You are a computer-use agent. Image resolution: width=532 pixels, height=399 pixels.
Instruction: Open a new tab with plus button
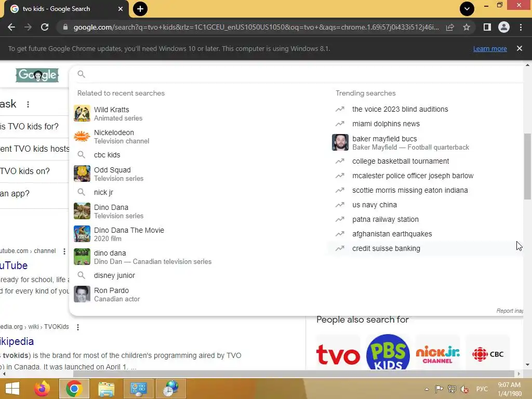tap(140, 9)
